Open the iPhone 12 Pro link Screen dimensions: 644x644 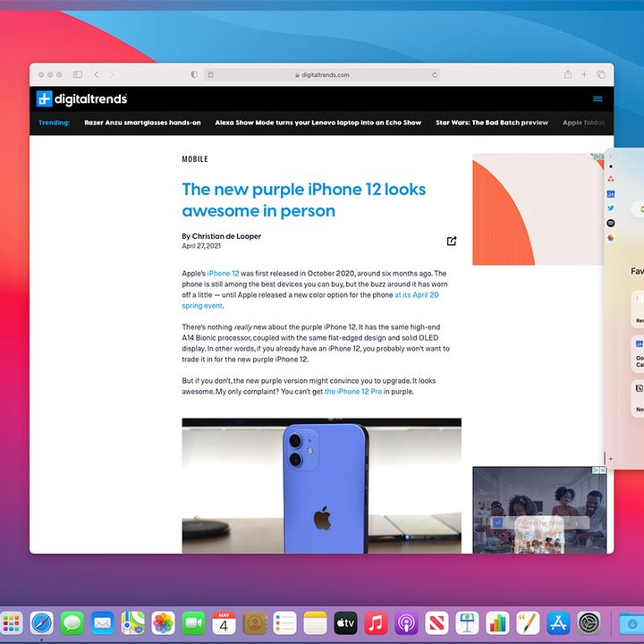click(x=353, y=392)
